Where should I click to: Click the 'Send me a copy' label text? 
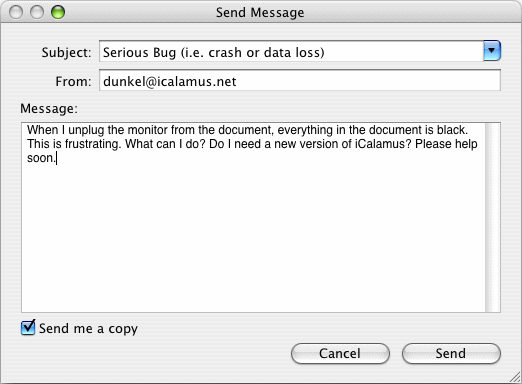point(88,329)
